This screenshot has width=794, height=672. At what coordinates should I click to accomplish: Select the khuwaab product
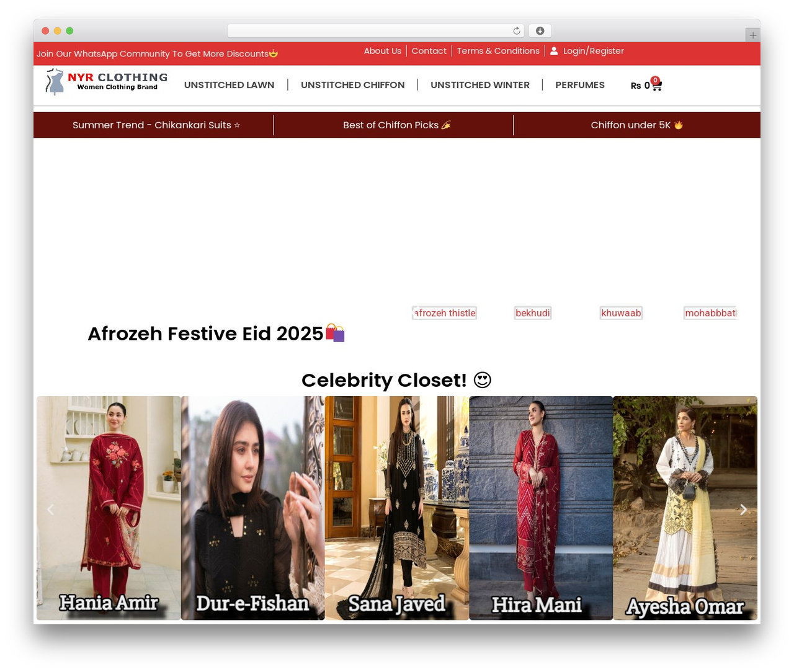click(621, 313)
